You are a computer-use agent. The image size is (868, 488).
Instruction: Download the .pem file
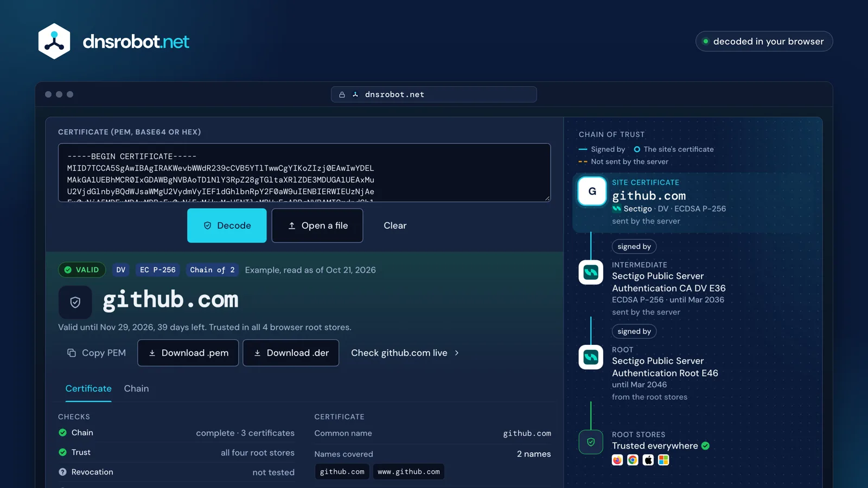tap(188, 353)
